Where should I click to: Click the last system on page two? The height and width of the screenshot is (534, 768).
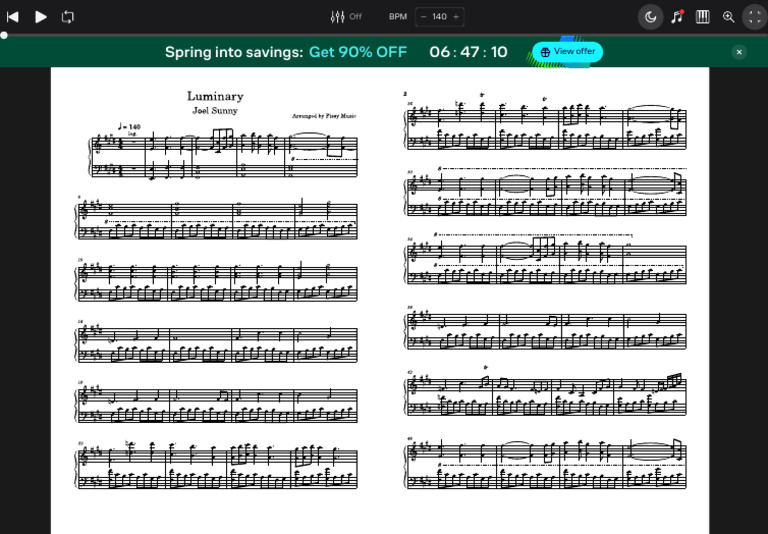tap(546, 463)
